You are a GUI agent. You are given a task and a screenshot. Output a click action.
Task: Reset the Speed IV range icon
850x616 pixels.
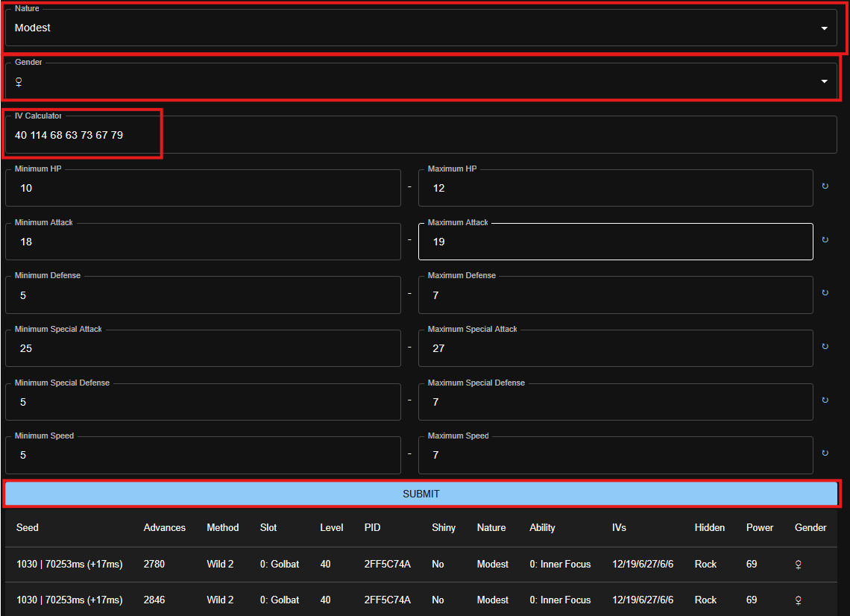[x=825, y=453]
